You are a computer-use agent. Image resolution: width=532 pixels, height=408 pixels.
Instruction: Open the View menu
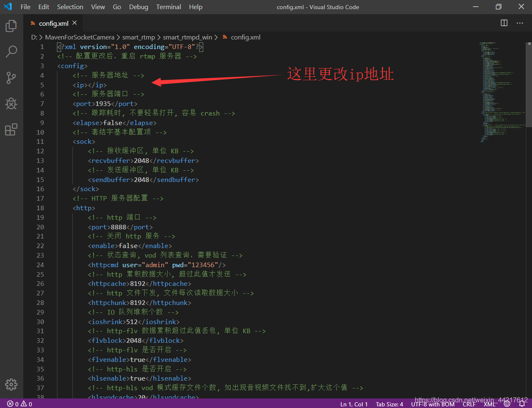tap(98, 7)
